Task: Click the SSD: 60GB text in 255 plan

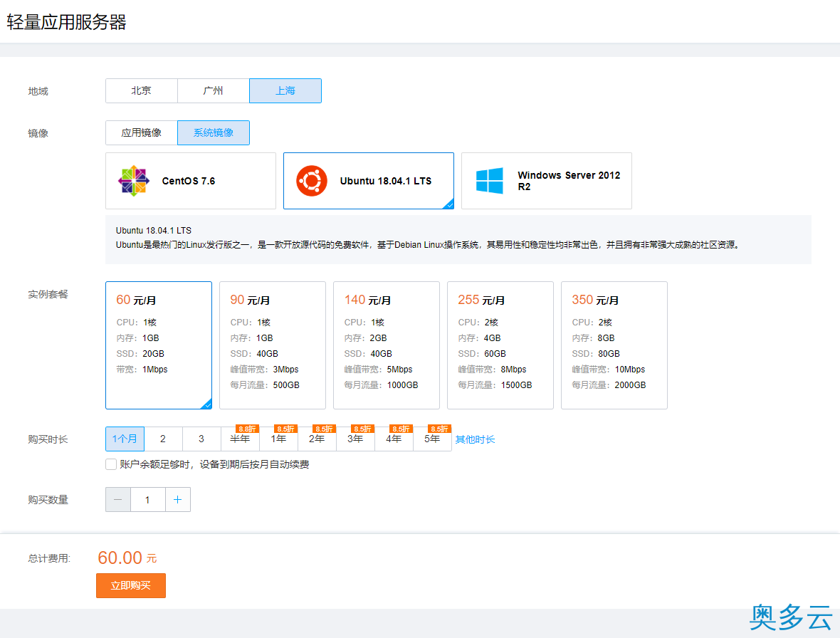Action: tap(482, 354)
